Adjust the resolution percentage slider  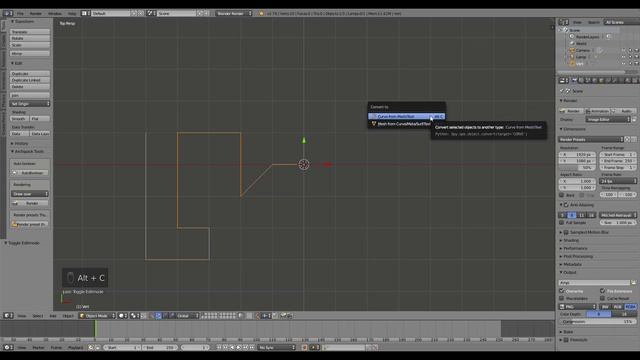point(577,168)
